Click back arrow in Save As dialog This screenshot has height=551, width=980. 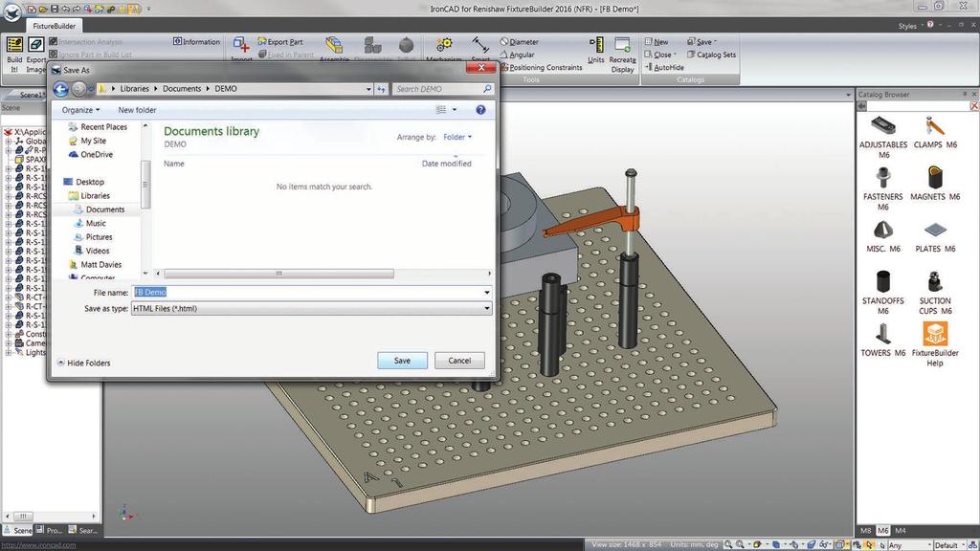(60, 89)
